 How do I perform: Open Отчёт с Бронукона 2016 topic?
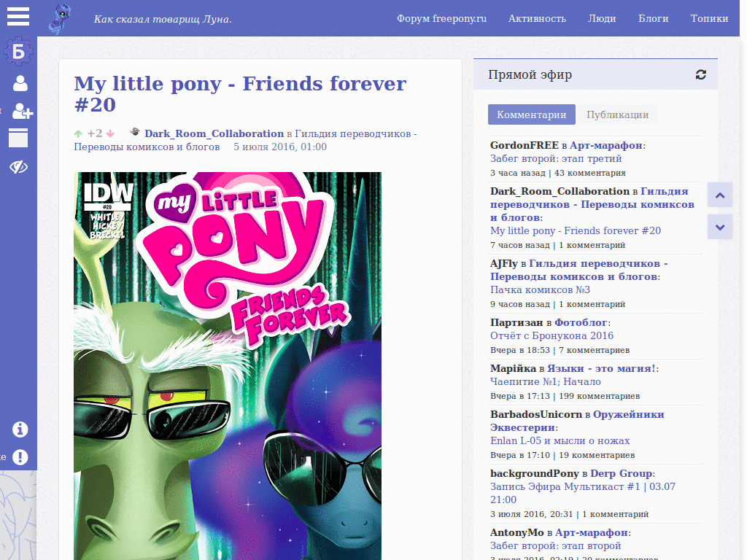pos(551,335)
